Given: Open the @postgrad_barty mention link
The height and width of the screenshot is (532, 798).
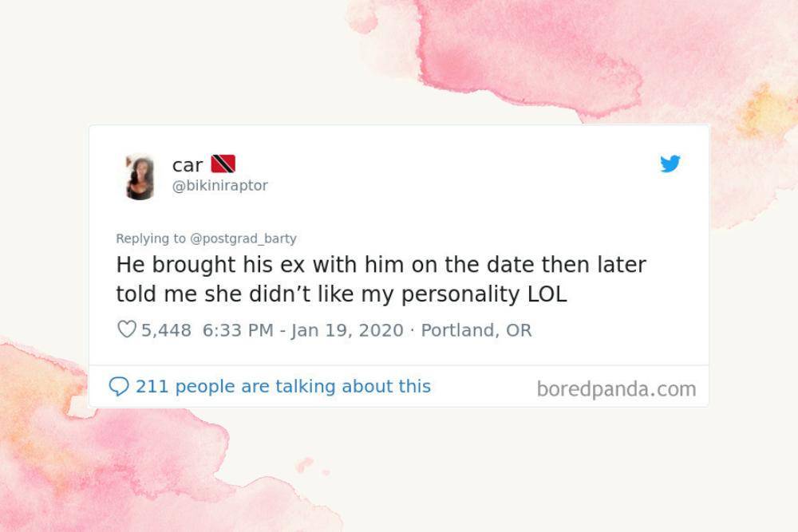Looking at the screenshot, I should click(x=243, y=238).
